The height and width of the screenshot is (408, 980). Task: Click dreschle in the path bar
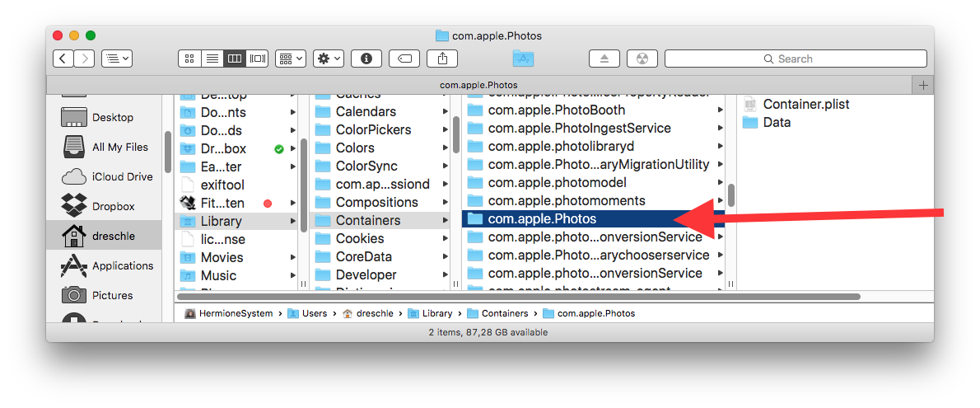click(x=368, y=313)
